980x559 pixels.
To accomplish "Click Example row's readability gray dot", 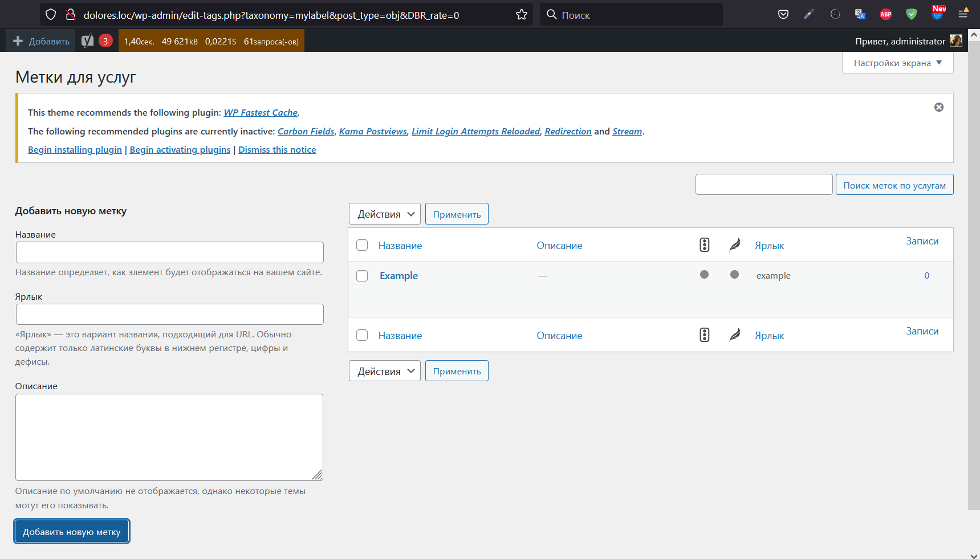I will tap(735, 275).
